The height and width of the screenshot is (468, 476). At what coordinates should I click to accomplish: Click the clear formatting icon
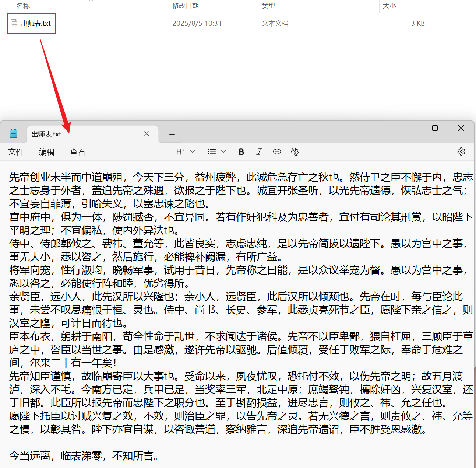click(295, 151)
